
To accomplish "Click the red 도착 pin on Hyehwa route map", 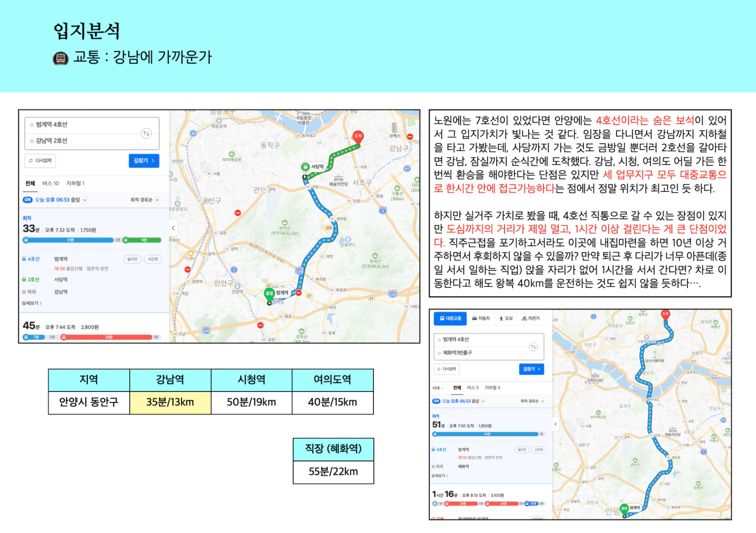I will (666, 315).
